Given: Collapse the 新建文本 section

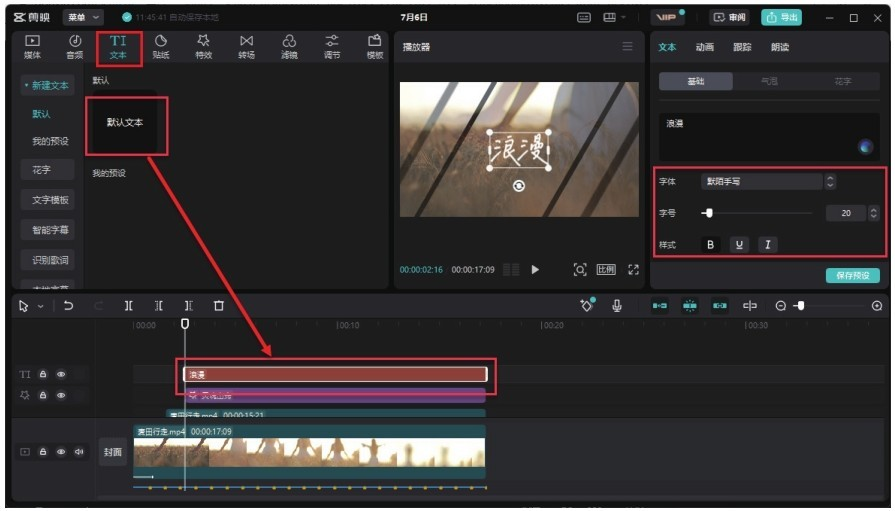Looking at the screenshot, I should (x=47, y=86).
